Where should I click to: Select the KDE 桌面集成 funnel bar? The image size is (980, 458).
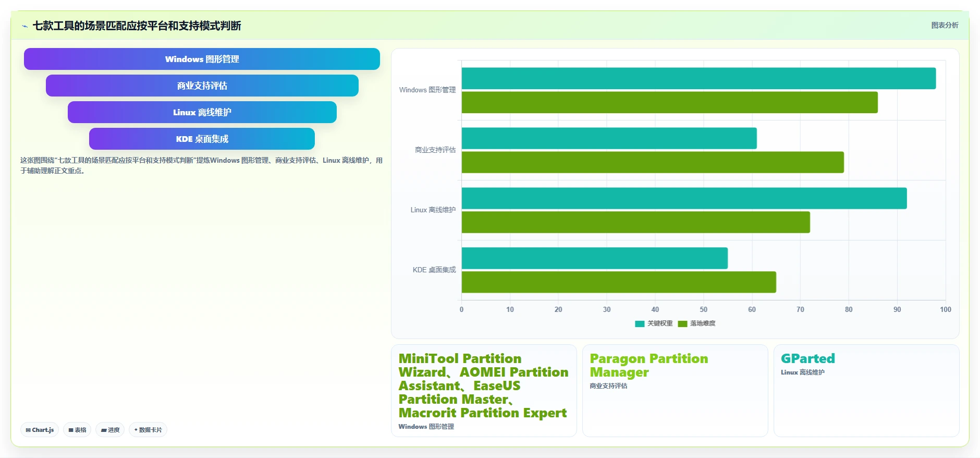[202, 139]
